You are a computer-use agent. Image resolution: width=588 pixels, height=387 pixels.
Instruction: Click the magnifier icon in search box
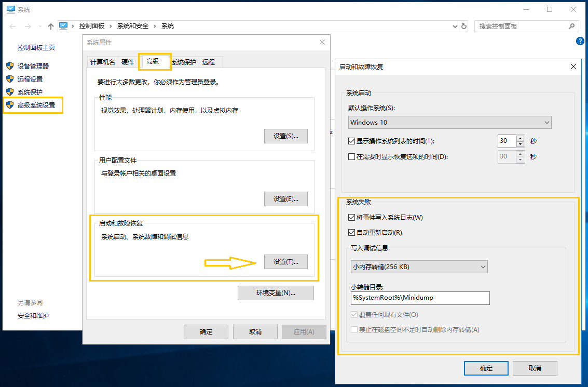pos(571,26)
